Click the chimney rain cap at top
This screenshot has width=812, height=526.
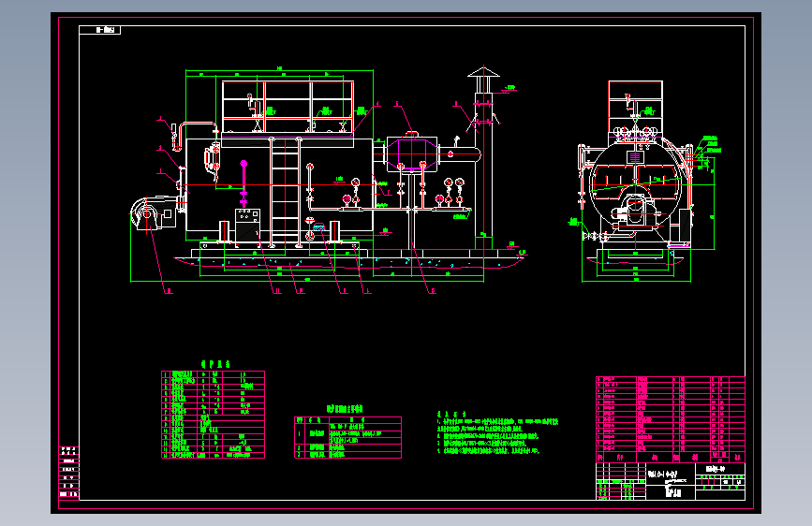tap(483, 72)
